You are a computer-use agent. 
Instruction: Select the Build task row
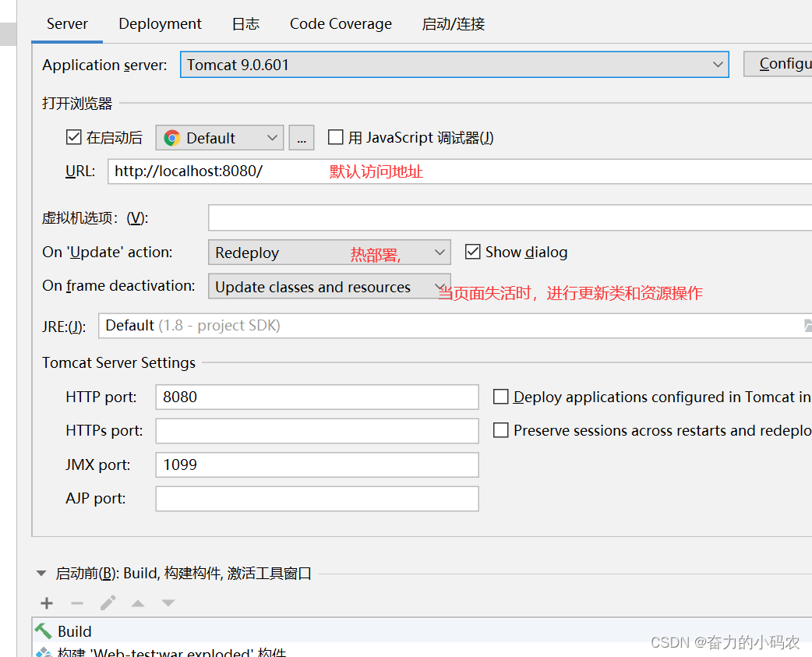422,631
